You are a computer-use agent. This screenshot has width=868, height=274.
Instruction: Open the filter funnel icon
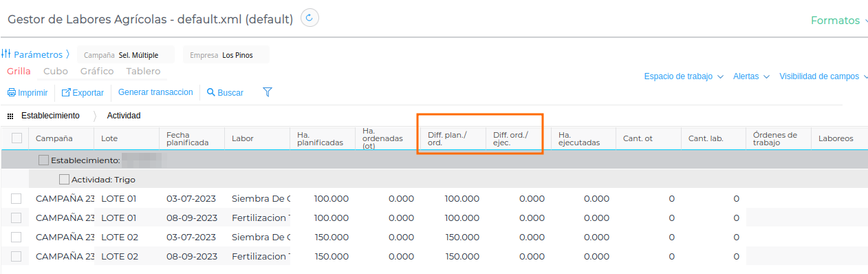tap(268, 92)
